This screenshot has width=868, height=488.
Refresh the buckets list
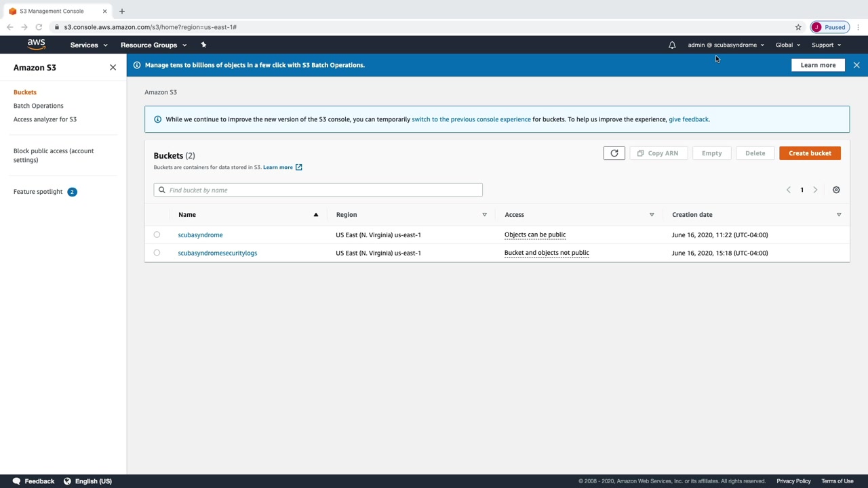(614, 153)
